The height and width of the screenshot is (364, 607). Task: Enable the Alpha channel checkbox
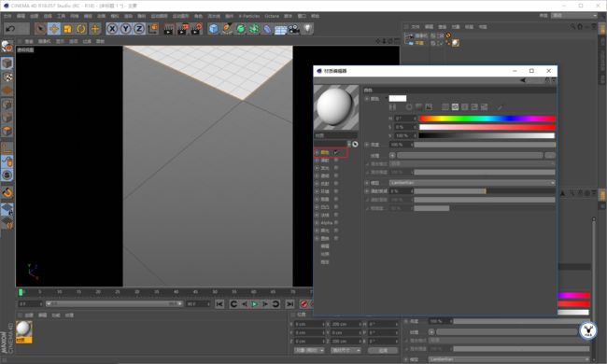click(x=336, y=223)
